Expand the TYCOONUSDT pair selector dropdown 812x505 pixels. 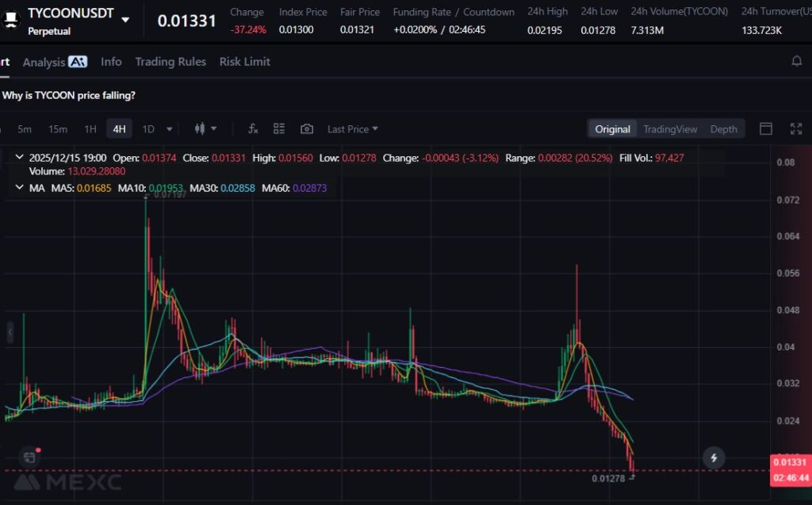125,20
